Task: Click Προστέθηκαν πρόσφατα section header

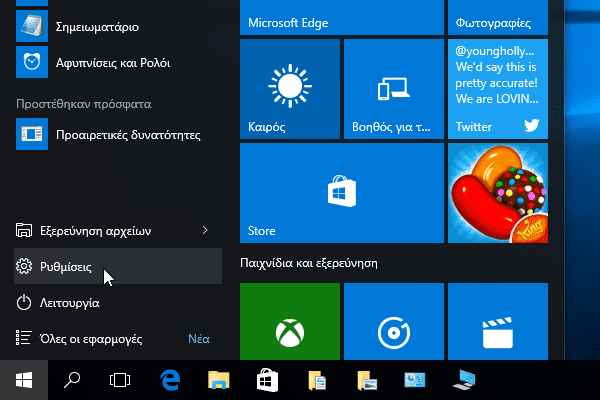Action: coord(84,104)
